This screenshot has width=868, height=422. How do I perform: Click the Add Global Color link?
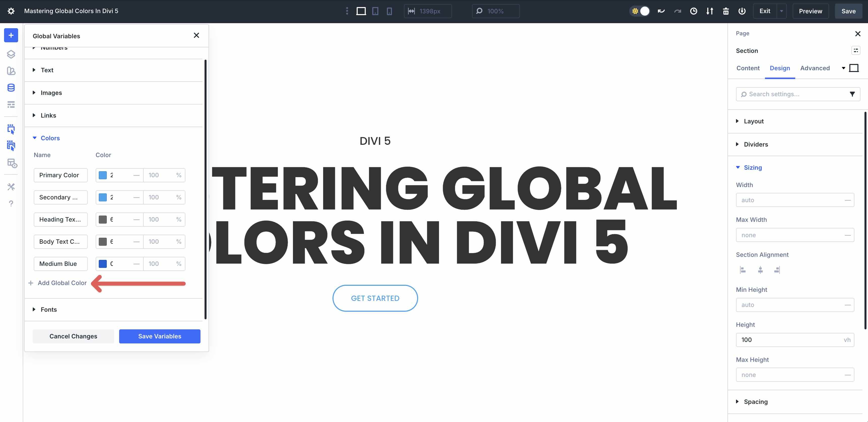(x=62, y=283)
